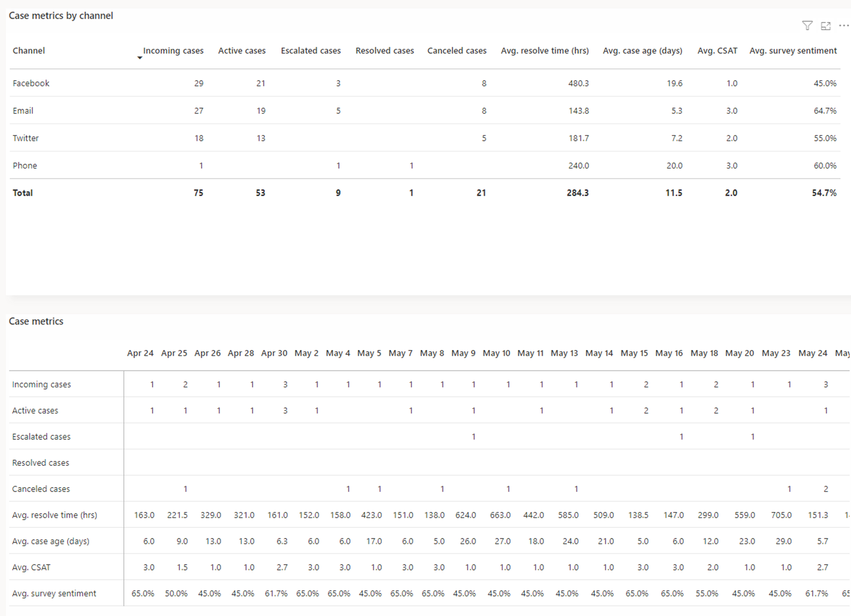
Task: Select the Facebook channel row
Action: 31,83
